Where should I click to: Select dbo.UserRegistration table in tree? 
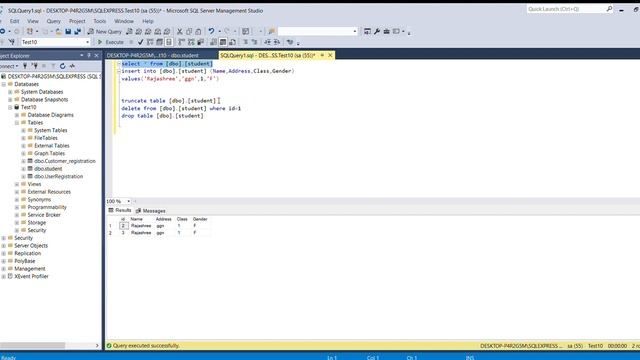(x=58, y=176)
